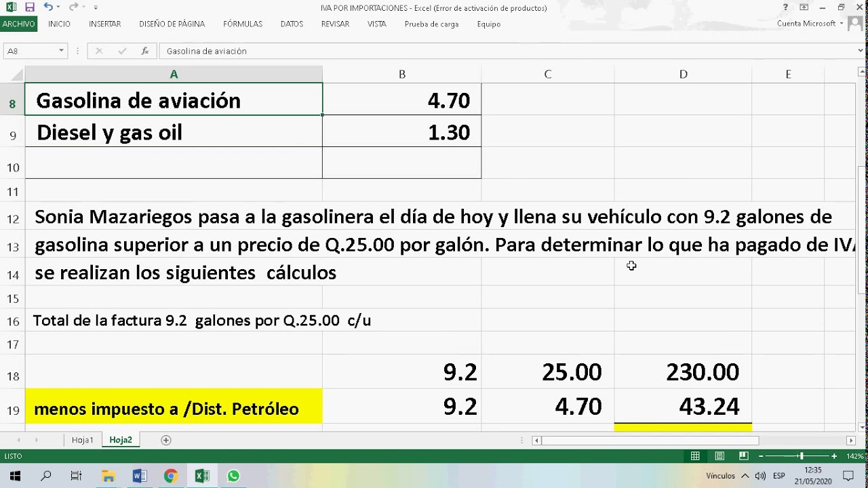The image size is (868, 488).
Task: Open the Equipo ribbon tab
Action: pyautogui.click(x=488, y=24)
